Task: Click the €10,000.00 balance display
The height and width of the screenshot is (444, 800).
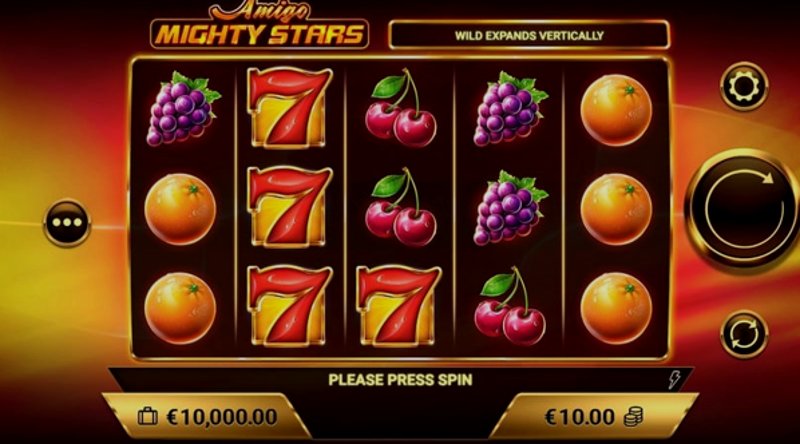Action: [222, 417]
